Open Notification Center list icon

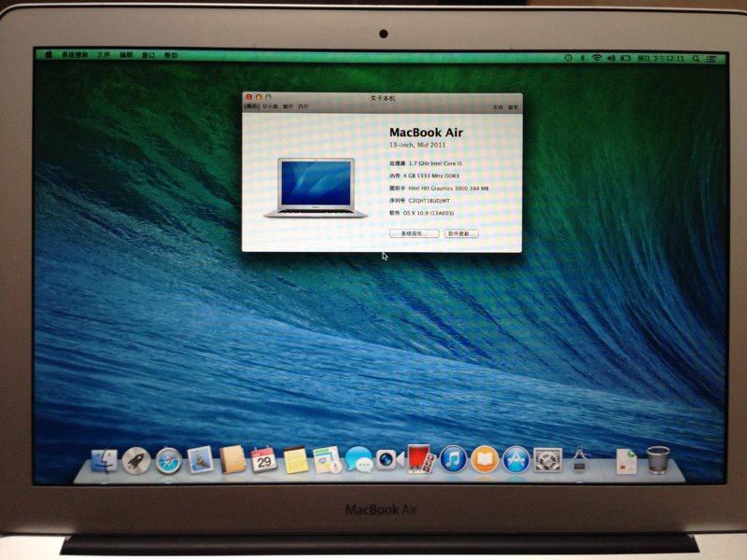(712, 59)
